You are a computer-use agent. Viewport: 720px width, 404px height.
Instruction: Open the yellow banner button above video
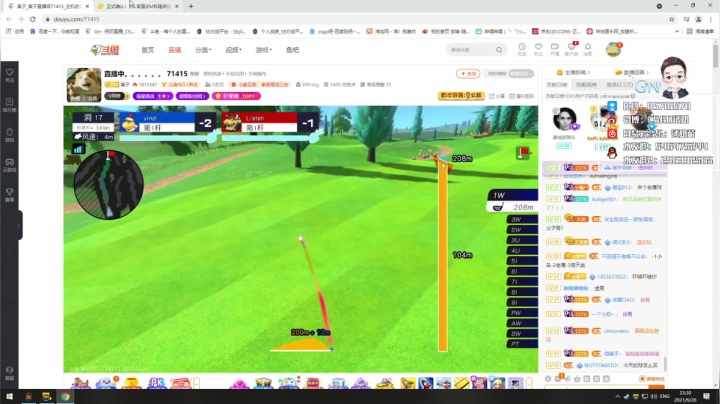coord(461,95)
